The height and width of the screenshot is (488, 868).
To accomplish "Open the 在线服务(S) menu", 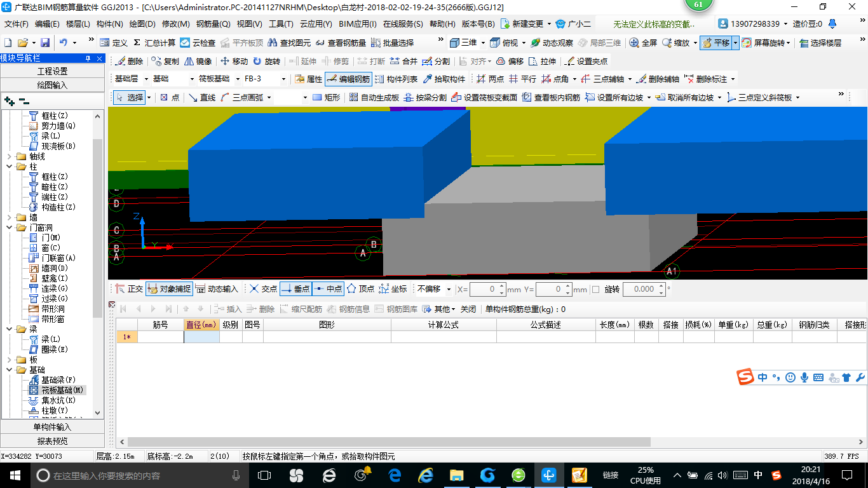I will click(x=403, y=24).
